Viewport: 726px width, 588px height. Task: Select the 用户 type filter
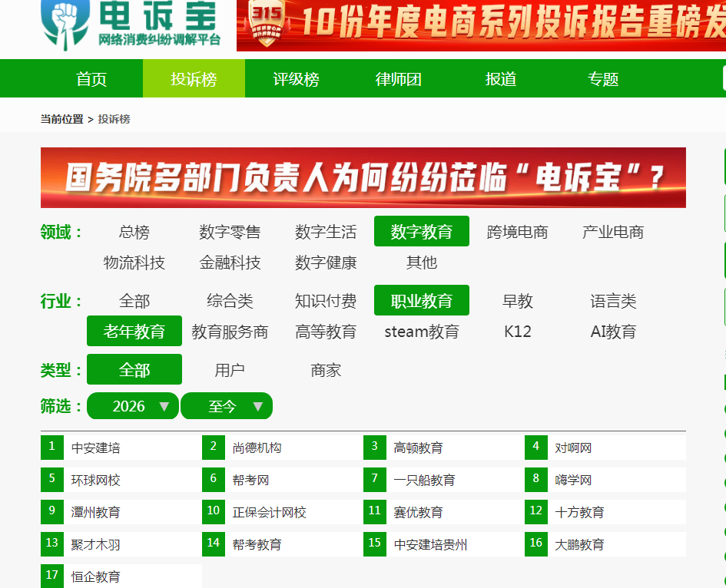pyautogui.click(x=230, y=370)
